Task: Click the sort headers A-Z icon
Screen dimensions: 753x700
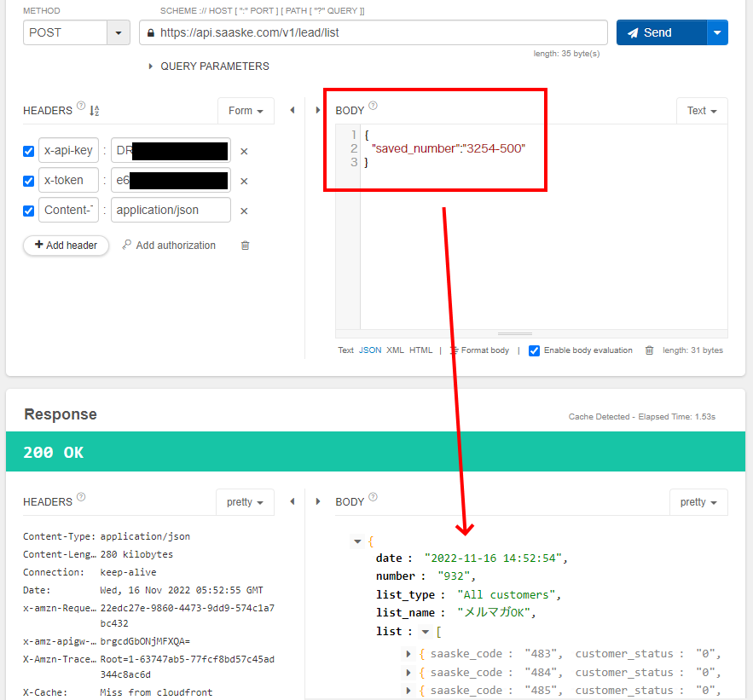Action: (95, 111)
